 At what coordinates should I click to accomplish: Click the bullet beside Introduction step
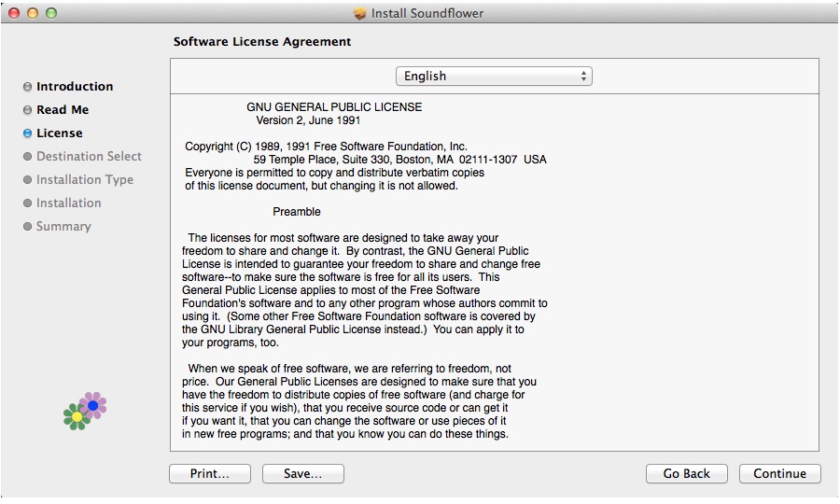[x=28, y=87]
